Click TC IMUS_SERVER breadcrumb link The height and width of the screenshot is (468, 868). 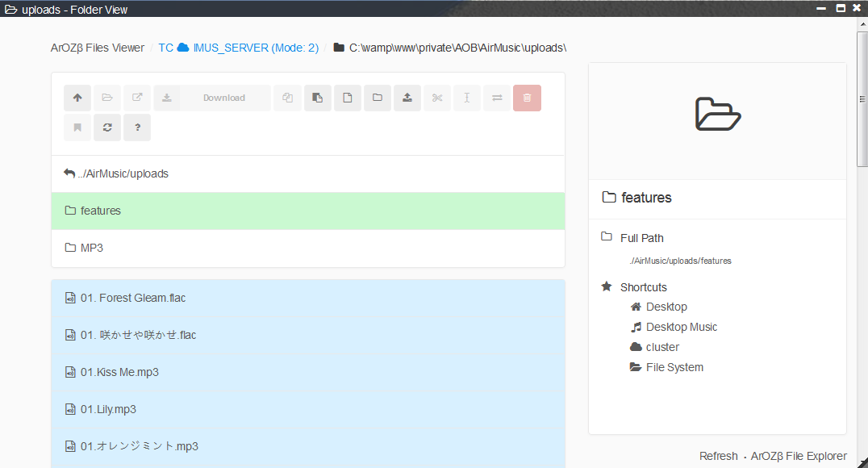pos(238,48)
